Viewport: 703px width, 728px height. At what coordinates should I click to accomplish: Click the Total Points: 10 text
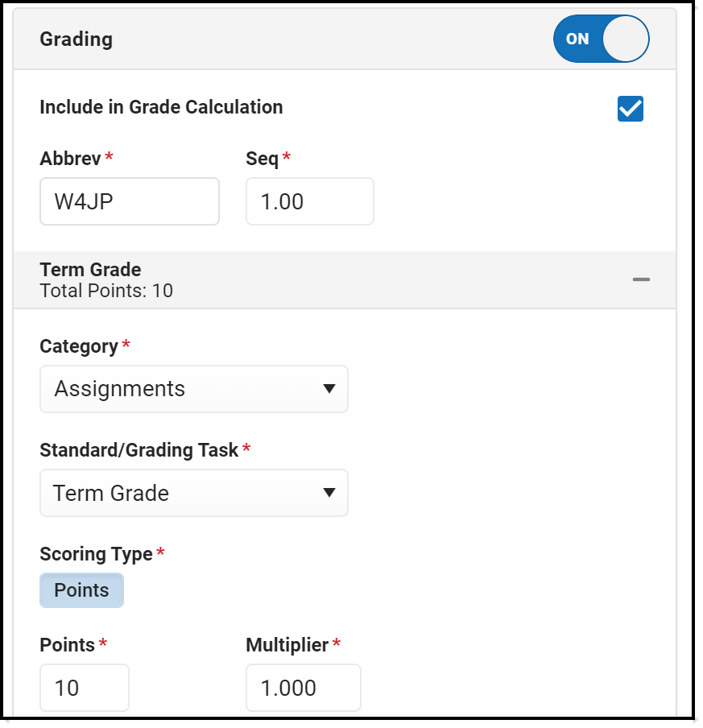pos(107,291)
